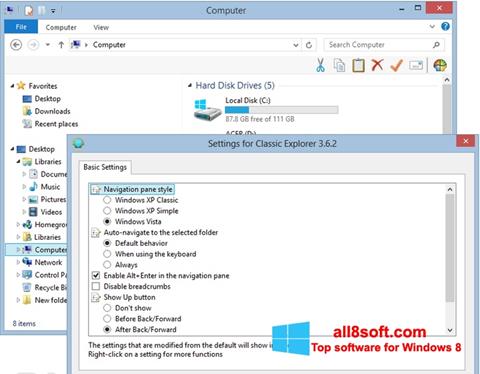The height and width of the screenshot is (374, 480).
Task: Click the search magnifier icon
Action: pyautogui.click(x=436, y=45)
